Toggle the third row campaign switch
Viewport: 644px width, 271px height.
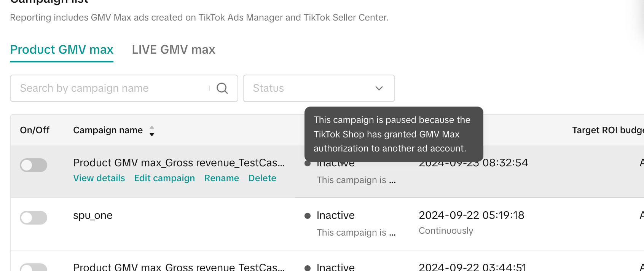click(x=33, y=268)
